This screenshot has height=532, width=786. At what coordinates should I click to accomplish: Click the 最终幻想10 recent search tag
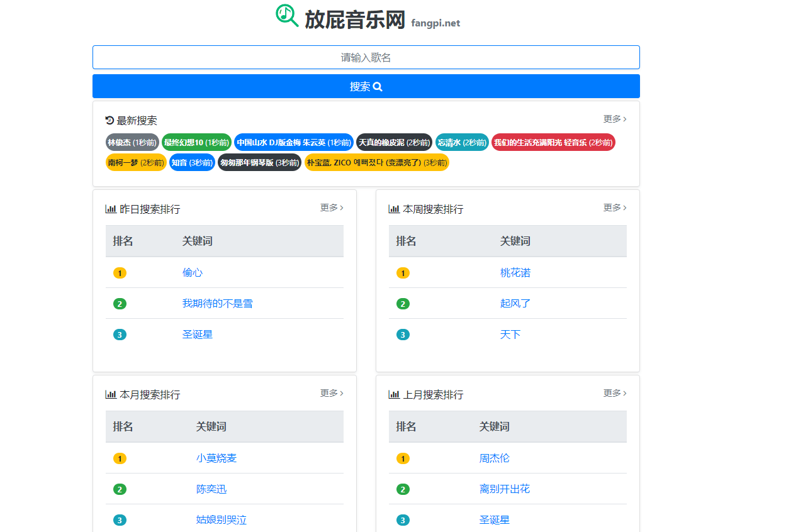pos(196,141)
